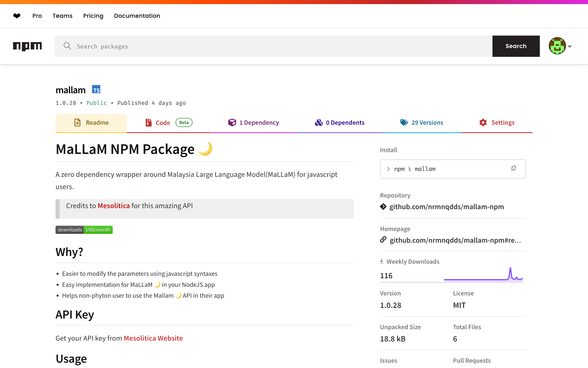Click the Versions tag icon
This screenshot has height=368, width=588.
coord(404,122)
